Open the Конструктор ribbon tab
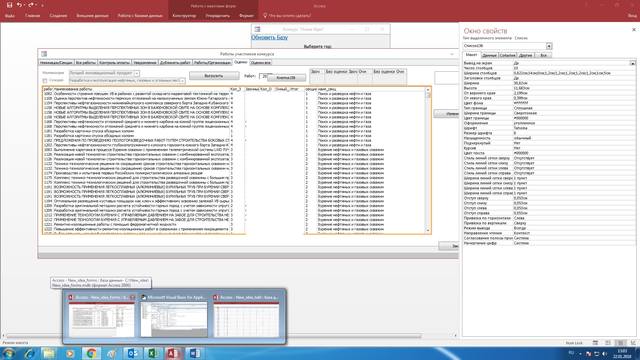This screenshot has height=360, width=640. click(x=184, y=16)
